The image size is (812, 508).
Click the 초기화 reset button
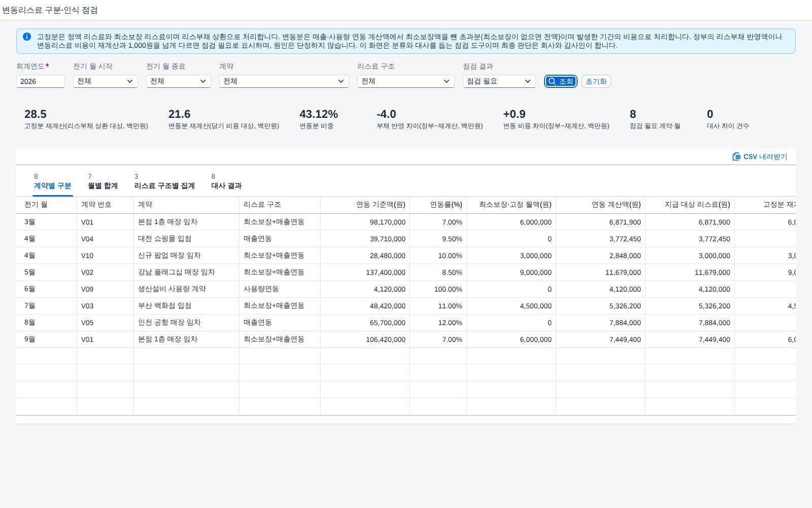[x=596, y=81]
